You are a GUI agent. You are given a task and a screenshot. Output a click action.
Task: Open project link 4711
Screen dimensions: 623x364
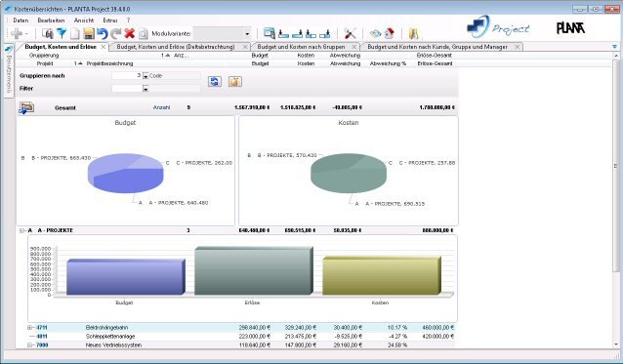[42, 328]
